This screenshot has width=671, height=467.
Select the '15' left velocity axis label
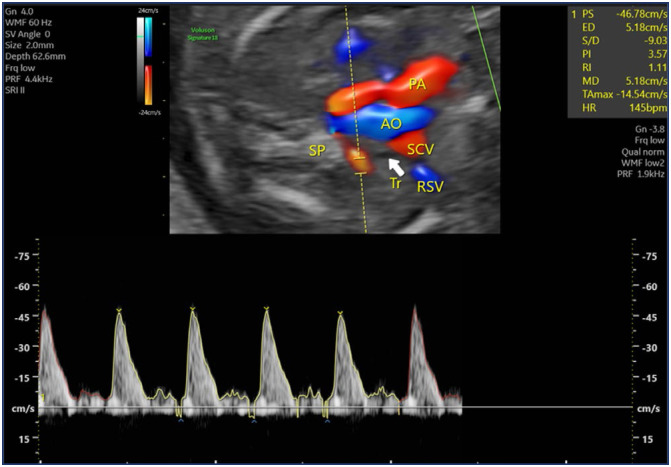click(x=24, y=439)
